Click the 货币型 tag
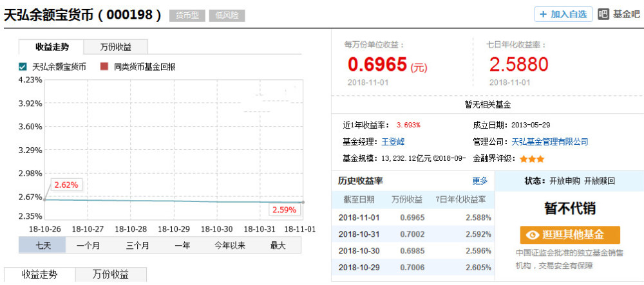Screen dimensions: 644x285 coord(187,15)
